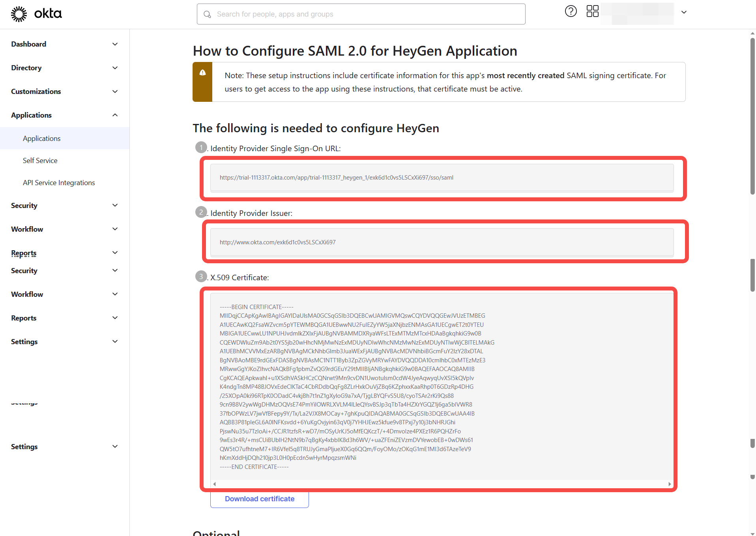Focus the people, apps and groups search field
This screenshot has width=756, height=536.
361,14
